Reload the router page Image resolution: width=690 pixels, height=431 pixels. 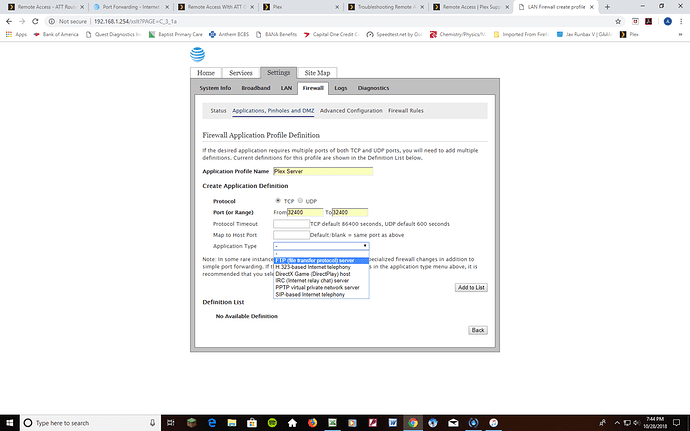tap(35, 21)
